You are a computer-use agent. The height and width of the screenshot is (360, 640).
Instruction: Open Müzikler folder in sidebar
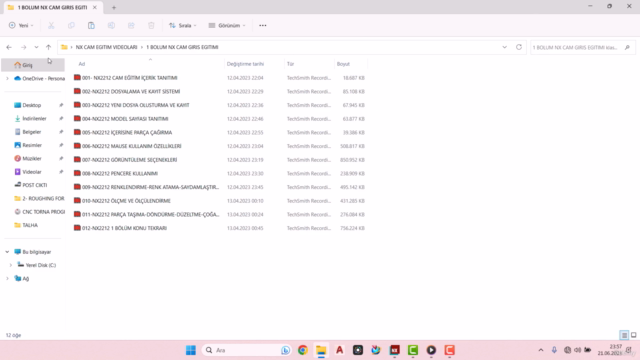(32, 158)
